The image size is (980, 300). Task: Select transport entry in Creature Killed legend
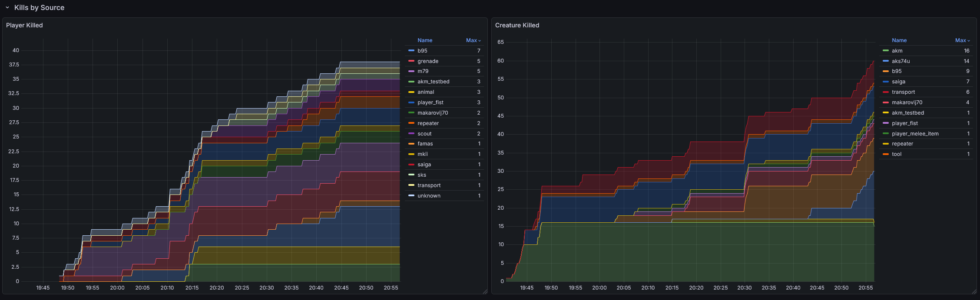point(903,92)
